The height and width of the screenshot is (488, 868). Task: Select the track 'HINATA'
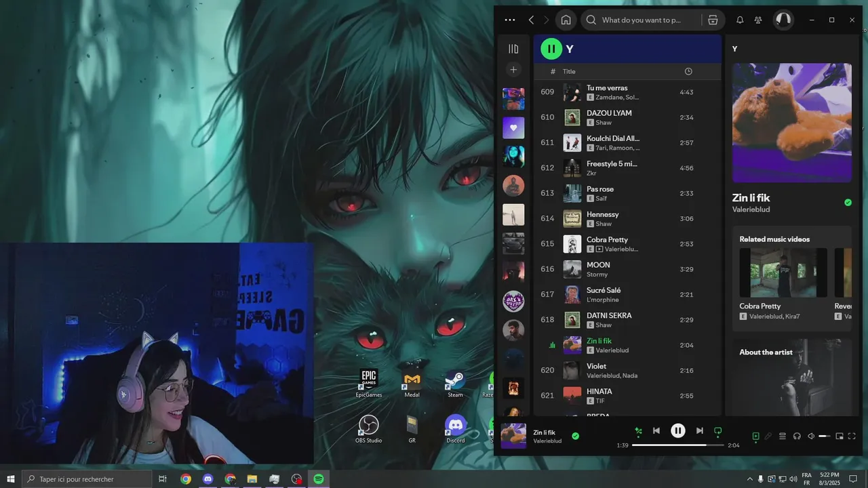(x=627, y=395)
